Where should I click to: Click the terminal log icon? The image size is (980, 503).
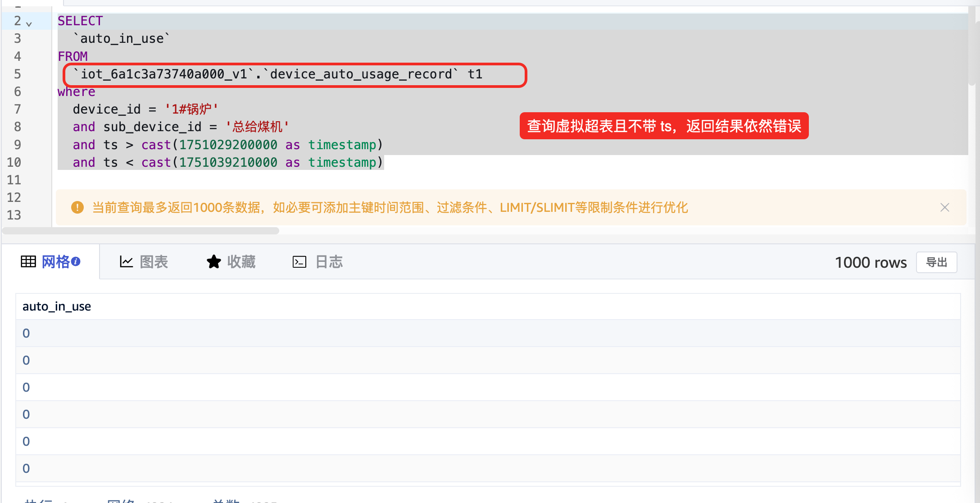pos(299,261)
